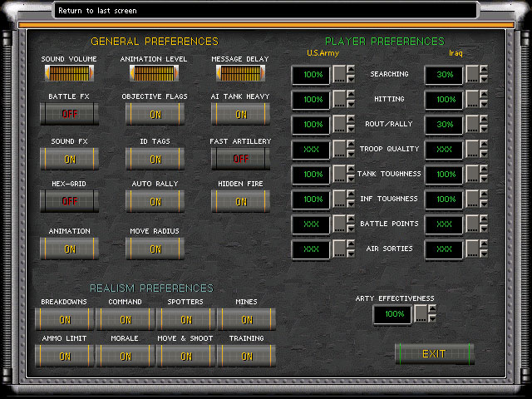
Task: Toggle AI Tank Heavy switch
Action: 240,115
